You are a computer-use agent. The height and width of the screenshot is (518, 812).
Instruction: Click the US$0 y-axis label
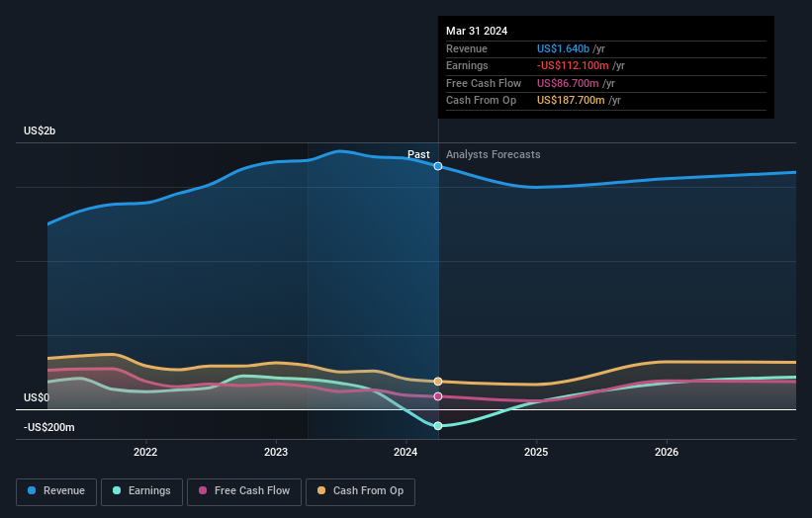37,398
